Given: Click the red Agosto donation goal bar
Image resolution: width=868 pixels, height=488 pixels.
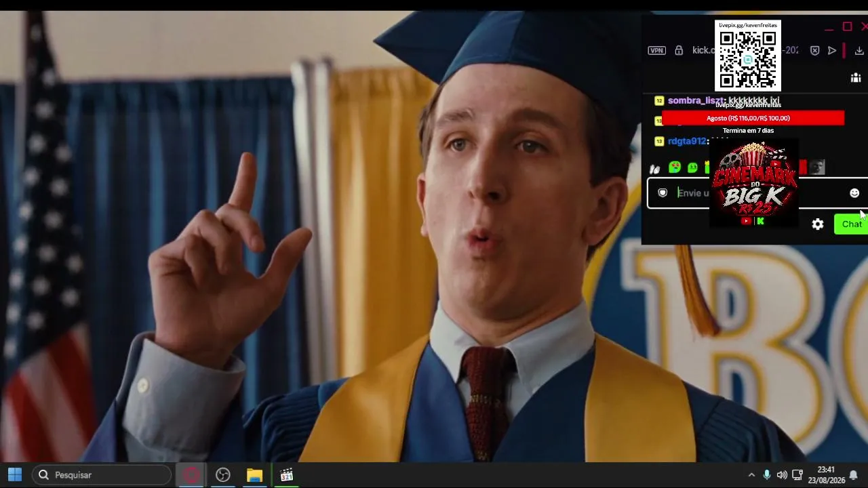Looking at the screenshot, I should [753, 118].
